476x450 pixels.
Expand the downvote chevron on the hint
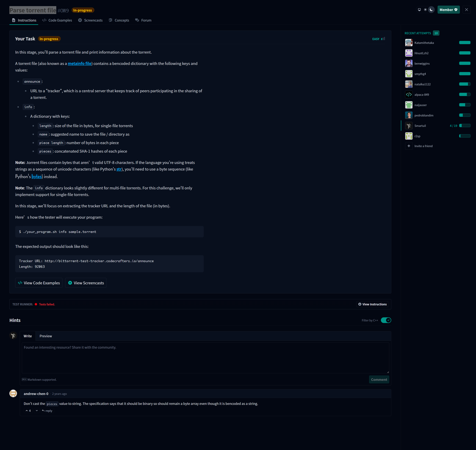37,411
